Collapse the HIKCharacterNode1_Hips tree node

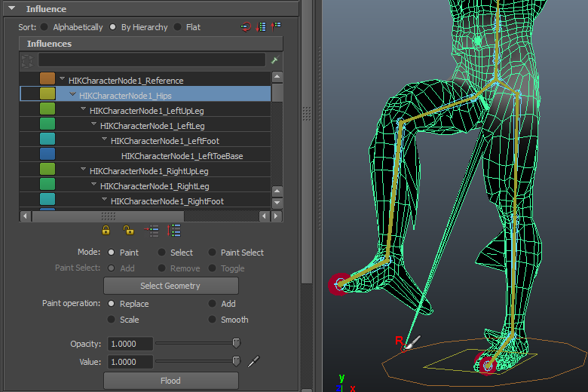coord(72,95)
